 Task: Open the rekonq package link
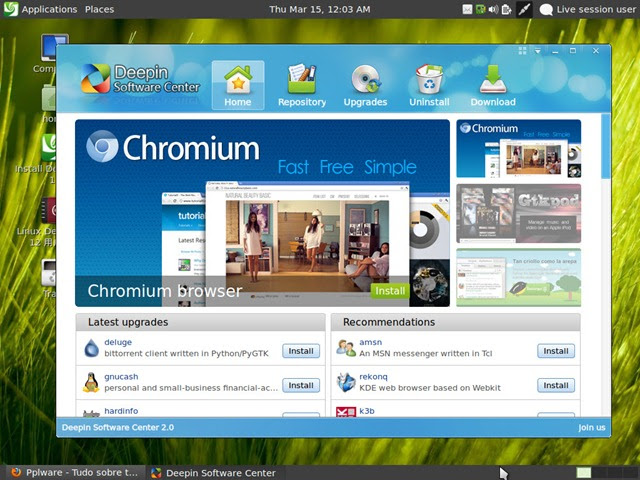tap(373, 376)
